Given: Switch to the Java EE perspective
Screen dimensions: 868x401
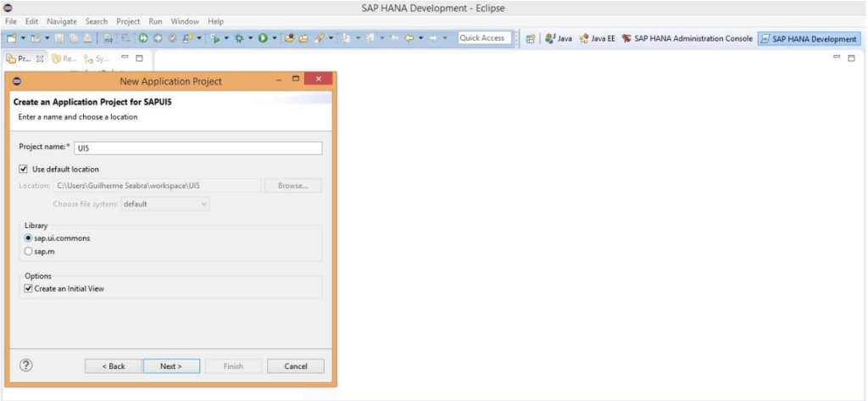Looking at the screenshot, I should pyautogui.click(x=598, y=38).
